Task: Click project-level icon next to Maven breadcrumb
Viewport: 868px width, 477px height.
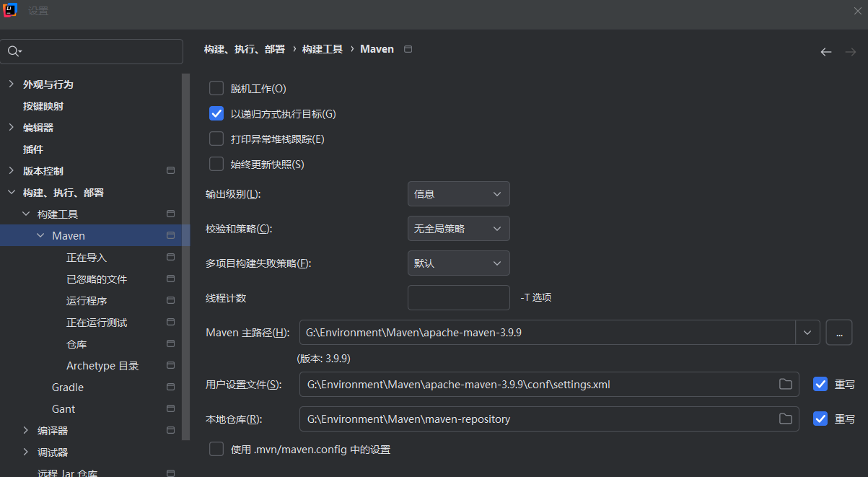Action: click(x=408, y=49)
